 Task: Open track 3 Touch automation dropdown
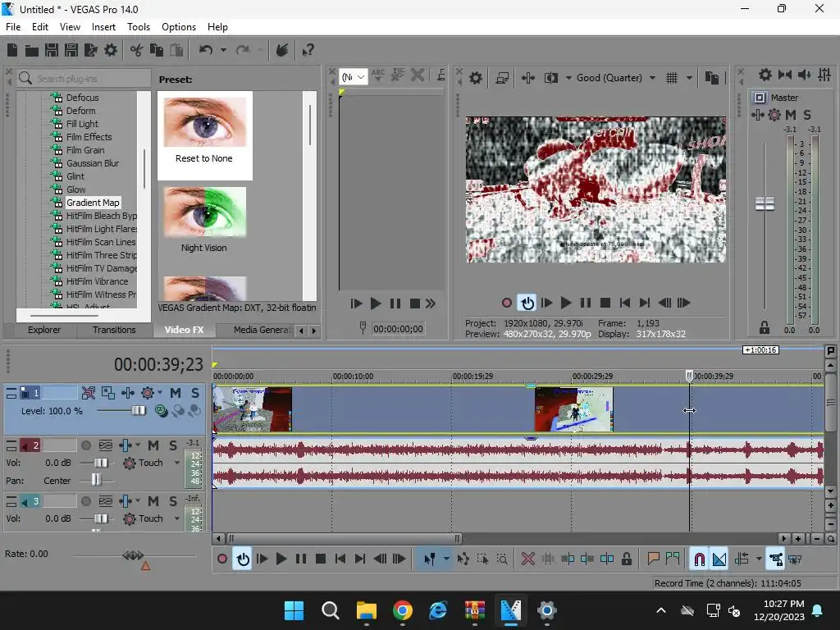(177, 518)
